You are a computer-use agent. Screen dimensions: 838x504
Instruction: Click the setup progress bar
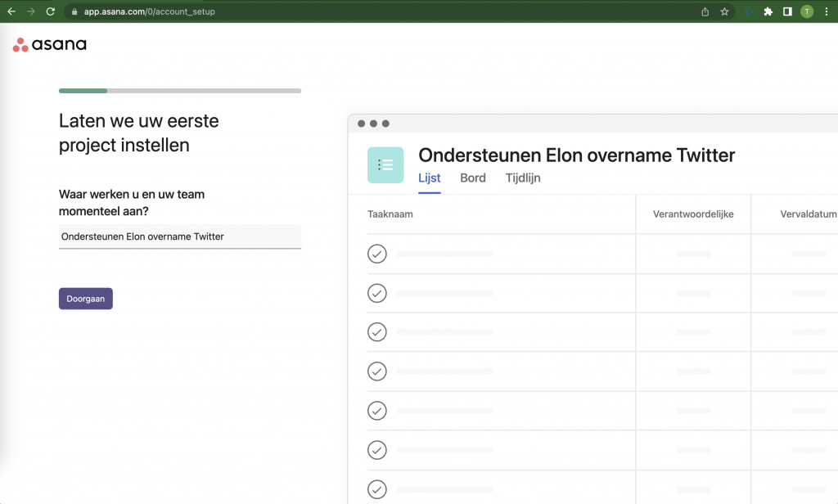pyautogui.click(x=180, y=91)
